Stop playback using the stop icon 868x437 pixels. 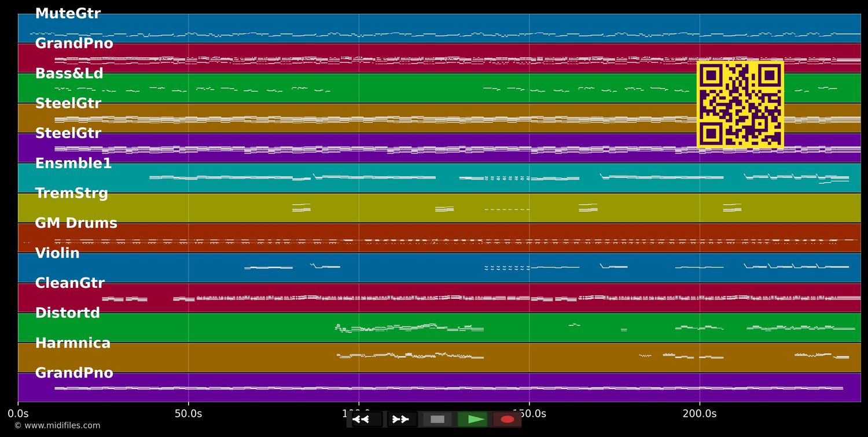pyautogui.click(x=437, y=420)
